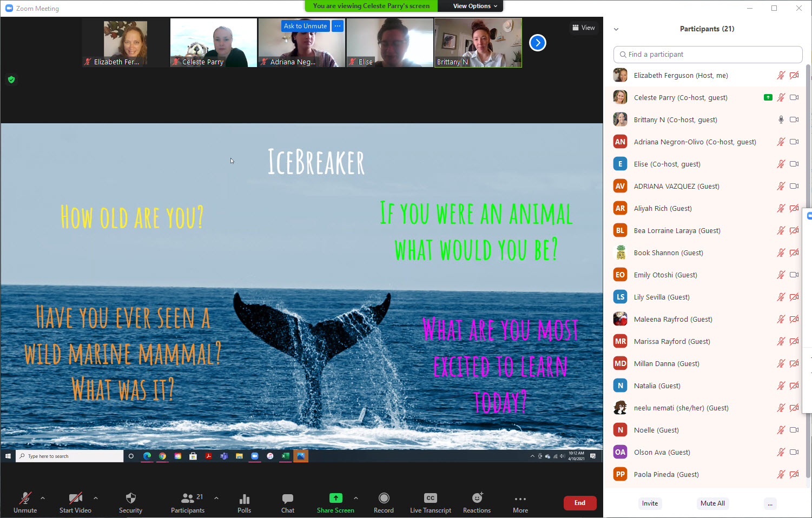
Task: Open the Chat panel icon
Action: point(287,498)
